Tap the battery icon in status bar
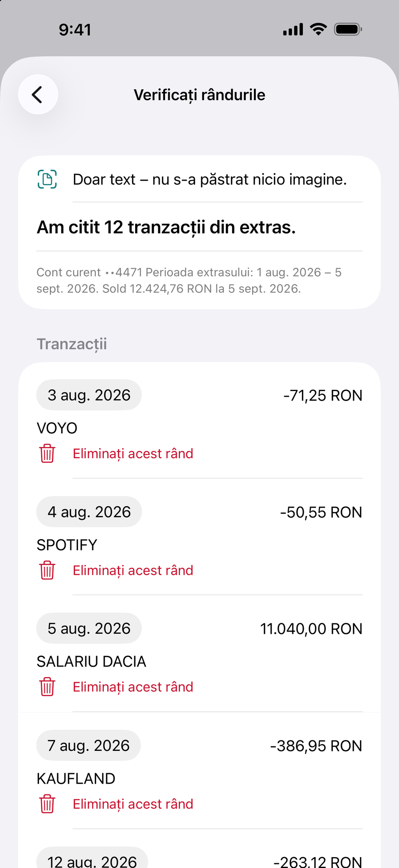Viewport: 399px width, 868px height. pos(348,29)
